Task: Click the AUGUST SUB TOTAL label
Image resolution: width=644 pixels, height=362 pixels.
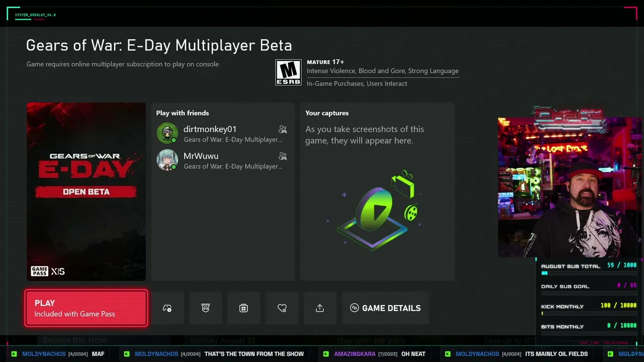Action: (571, 266)
